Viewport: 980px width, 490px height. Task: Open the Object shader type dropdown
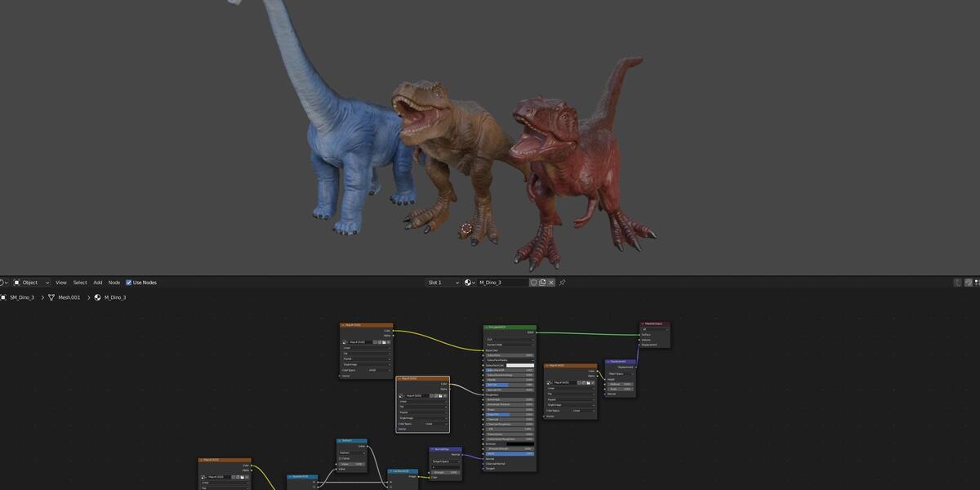31,283
